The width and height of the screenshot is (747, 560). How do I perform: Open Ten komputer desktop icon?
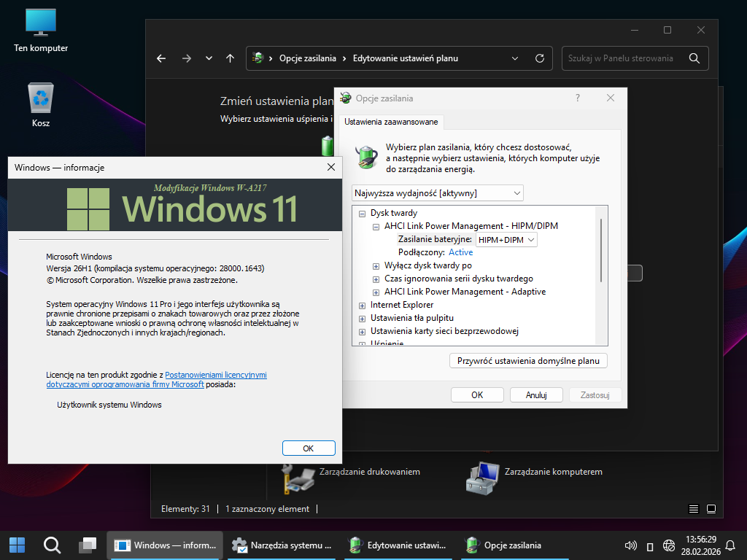pyautogui.click(x=41, y=29)
